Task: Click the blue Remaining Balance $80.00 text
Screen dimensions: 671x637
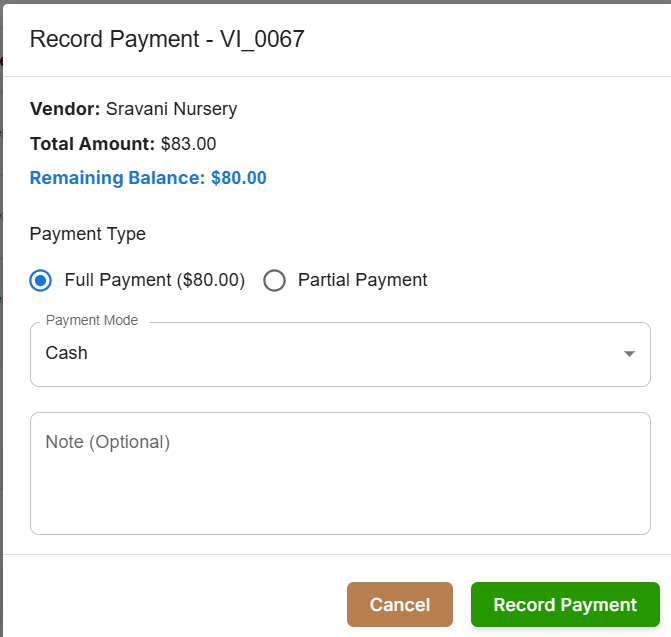Action: point(148,179)
